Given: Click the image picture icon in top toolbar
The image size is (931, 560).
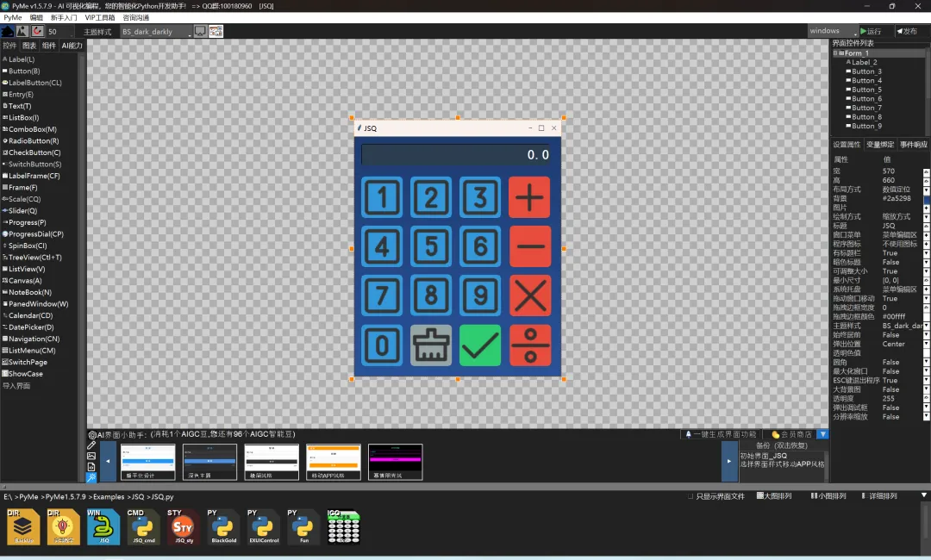Looking at the screenshot, I should 22,31.
